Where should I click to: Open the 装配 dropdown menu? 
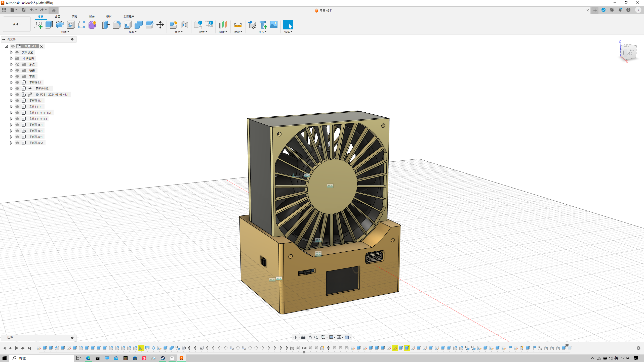pyautogui.click(x=179, y=32)
